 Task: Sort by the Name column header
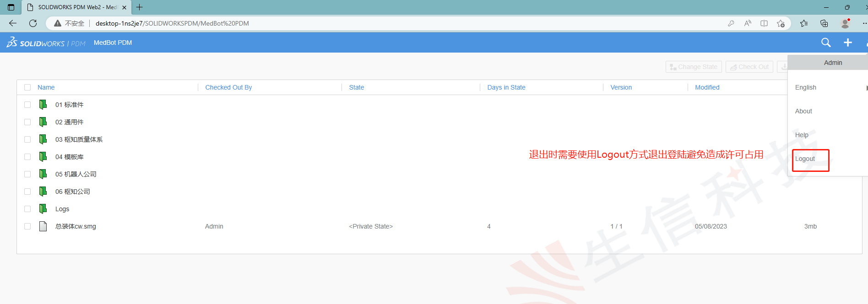(46, 87)
